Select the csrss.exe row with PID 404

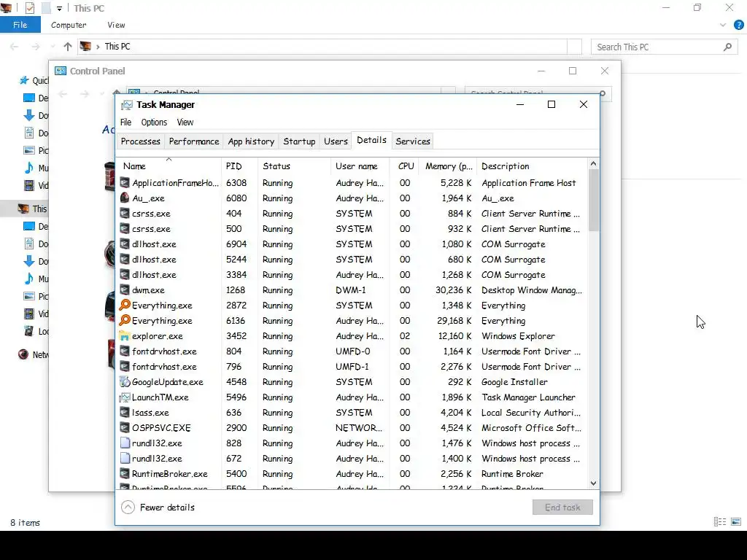(352, 214)
